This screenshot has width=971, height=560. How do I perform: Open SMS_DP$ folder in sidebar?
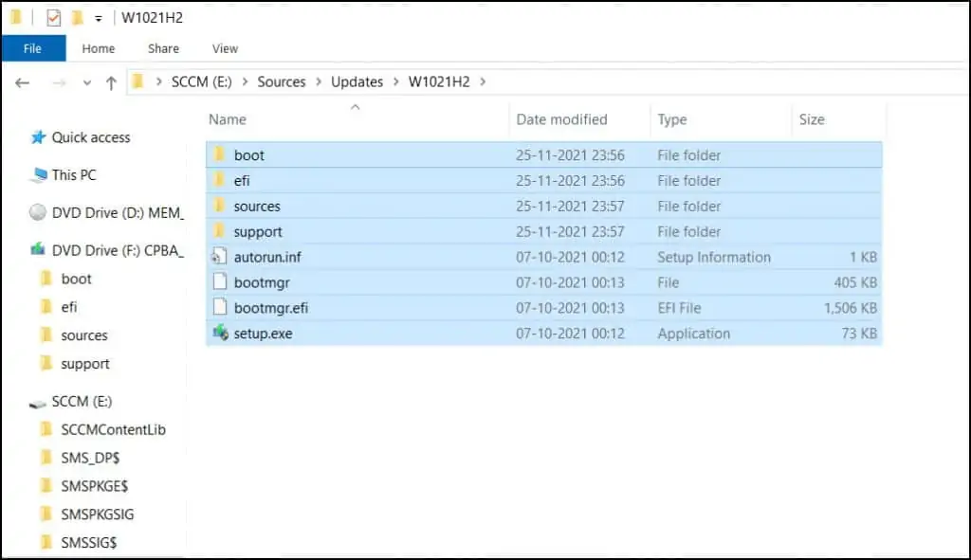click(90, 458)
